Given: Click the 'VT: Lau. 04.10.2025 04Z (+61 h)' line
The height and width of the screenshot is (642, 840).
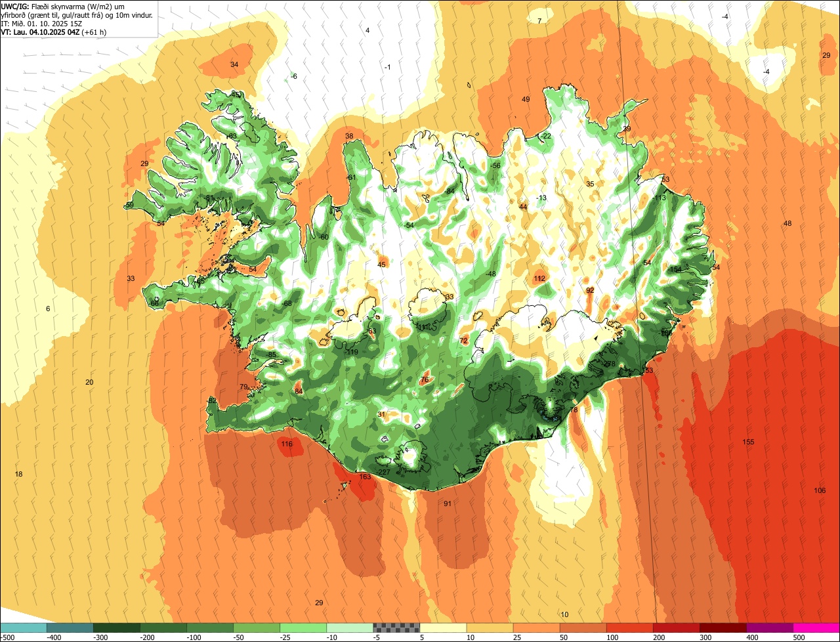Looking at the screenshot, I should coord(54,32).
